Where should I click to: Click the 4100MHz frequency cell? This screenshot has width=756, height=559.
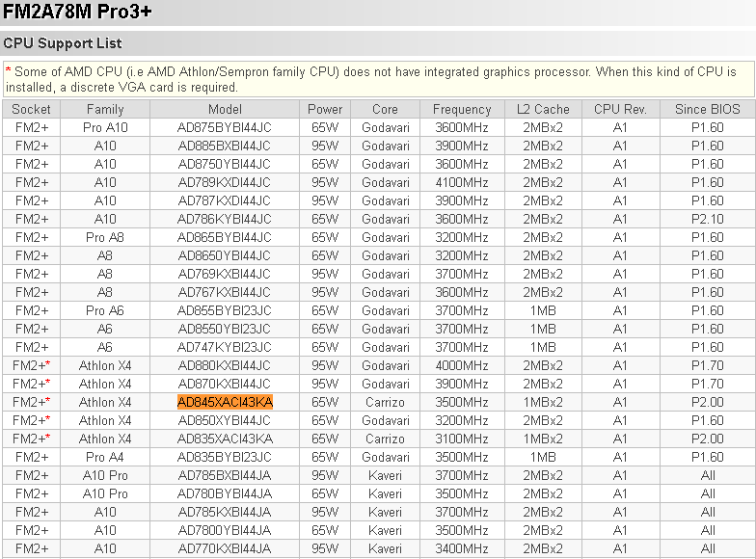(x=462, y=183)
